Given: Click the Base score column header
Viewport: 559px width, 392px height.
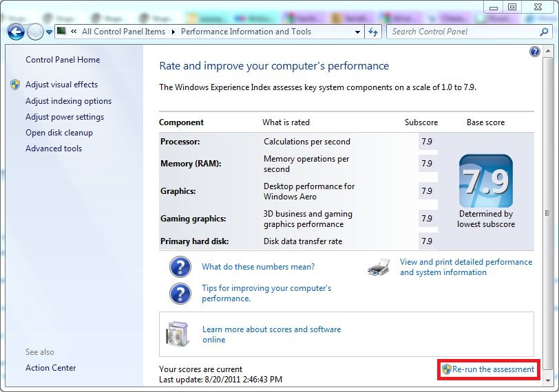Looking at the screenshot, I should pos(486,122).
